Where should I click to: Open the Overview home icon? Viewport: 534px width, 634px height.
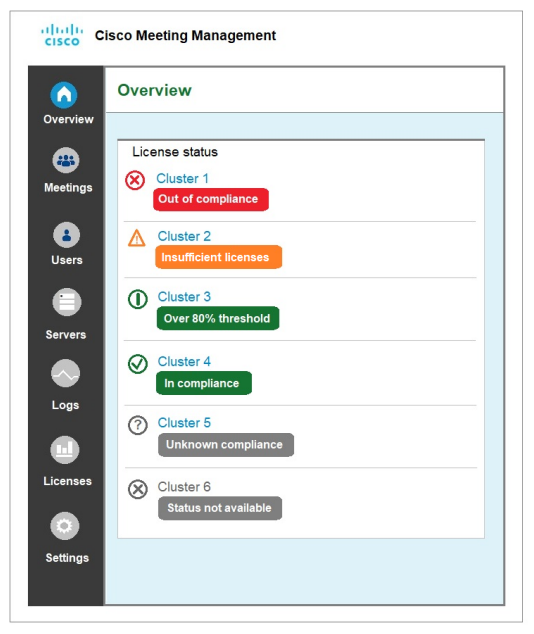click(64, 95)
